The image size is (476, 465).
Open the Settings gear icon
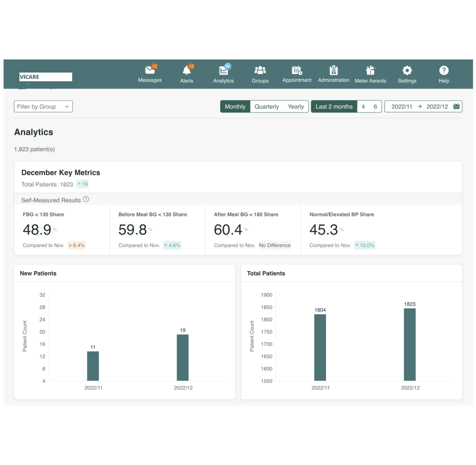point(407,71)
